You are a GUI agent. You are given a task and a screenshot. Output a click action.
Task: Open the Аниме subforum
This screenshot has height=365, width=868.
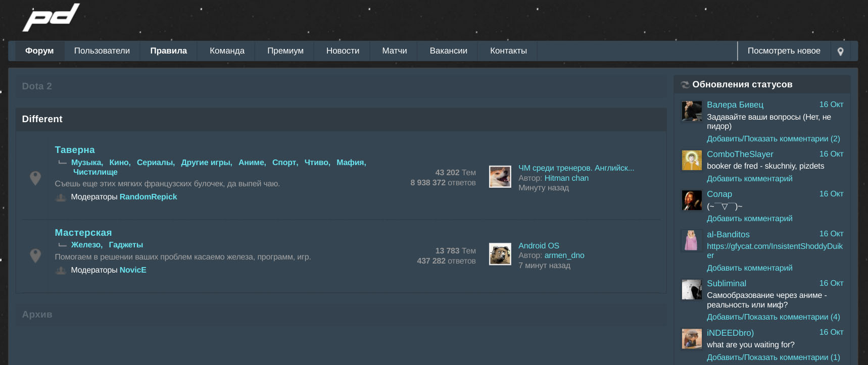(252, 163)
